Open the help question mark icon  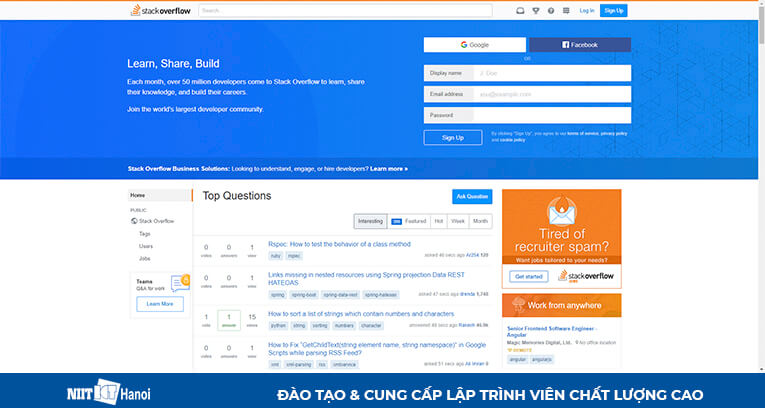[551, 11]
